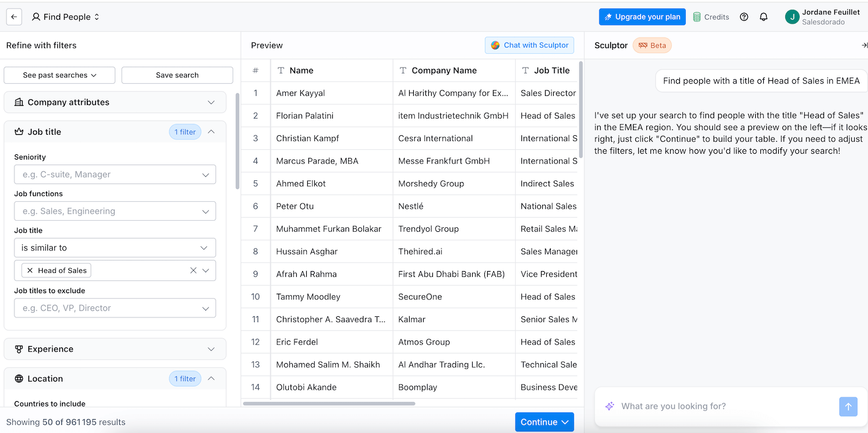
Task: Click the send message arrow icon
Action: [x=848, y=406]
